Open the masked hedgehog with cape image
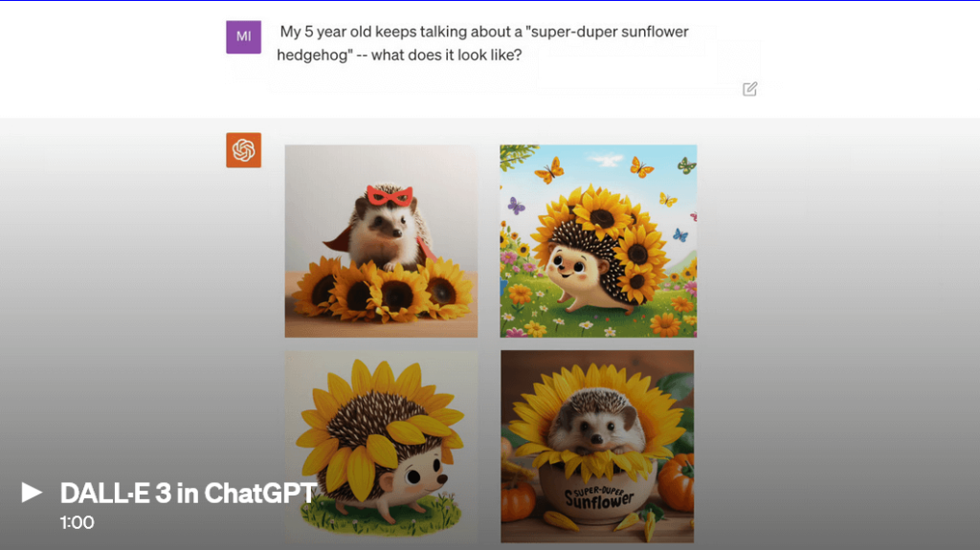The height and width of the screenshot is (550, 980). pyautogui.click(x=381, y=241)
